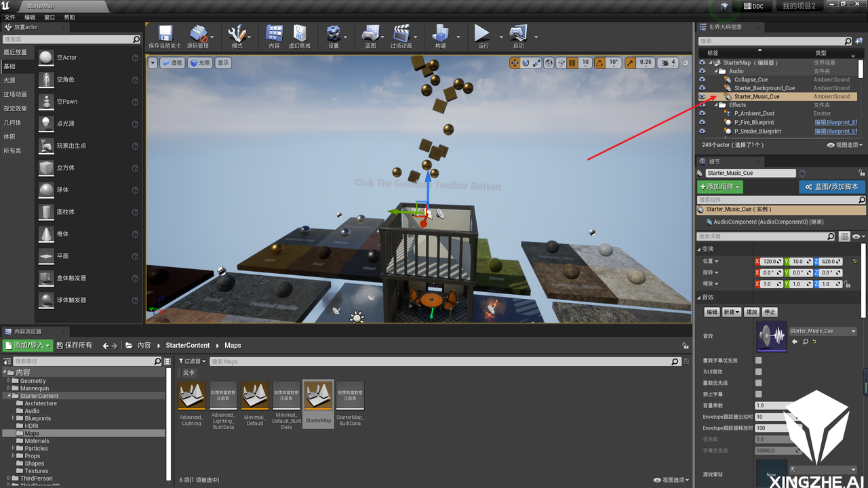This screenshot has height=488, width=868.
Task: Toggle surface snapping icon in viewport
Action: click(561, 62)
